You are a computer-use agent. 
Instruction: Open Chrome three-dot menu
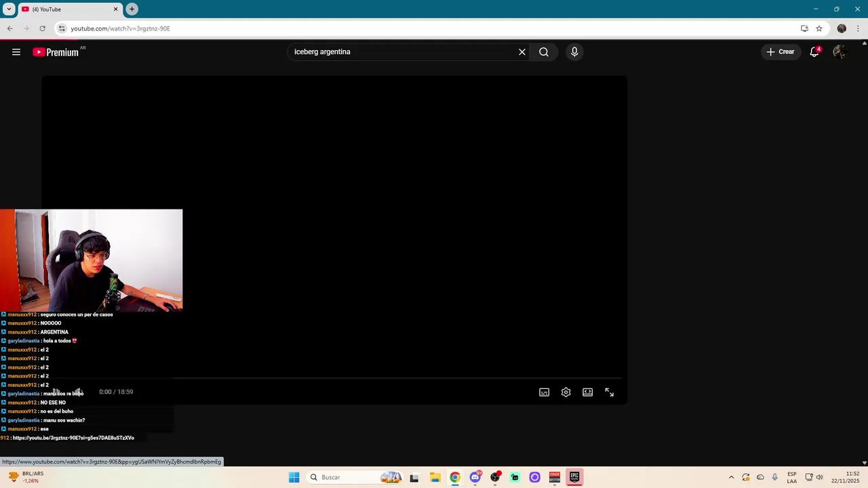click(x=859, y=28)
